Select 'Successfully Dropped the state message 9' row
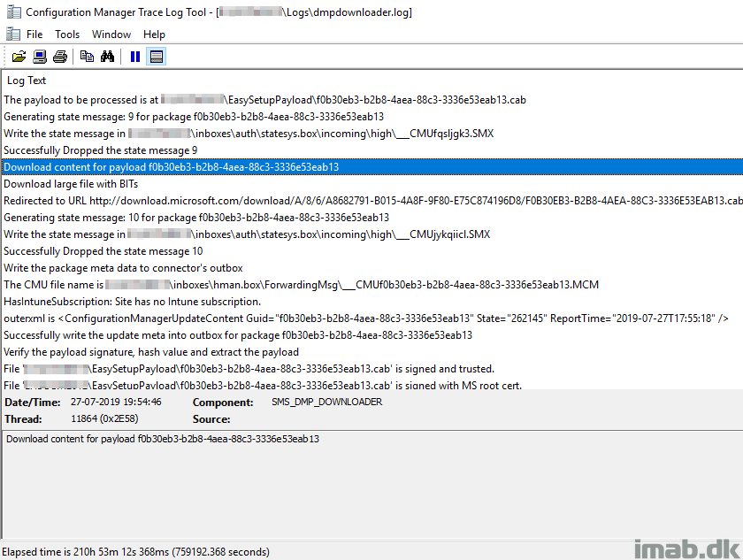743x560 pixels. coord(372,150)
